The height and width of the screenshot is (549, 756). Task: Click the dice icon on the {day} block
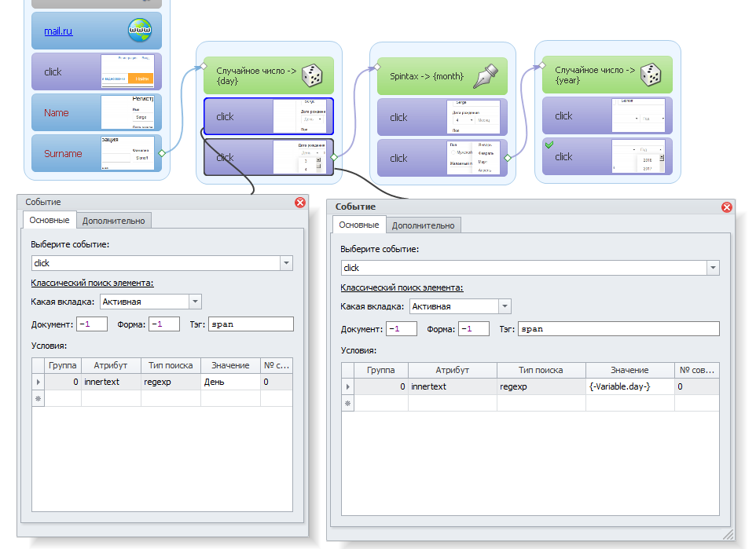pyautogui.click(x=312, y=75)
